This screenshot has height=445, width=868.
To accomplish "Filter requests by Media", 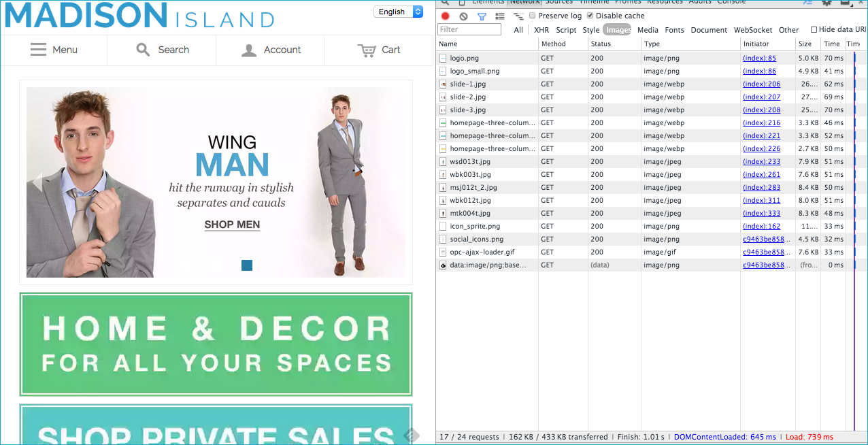I will [x=648, y=30].
